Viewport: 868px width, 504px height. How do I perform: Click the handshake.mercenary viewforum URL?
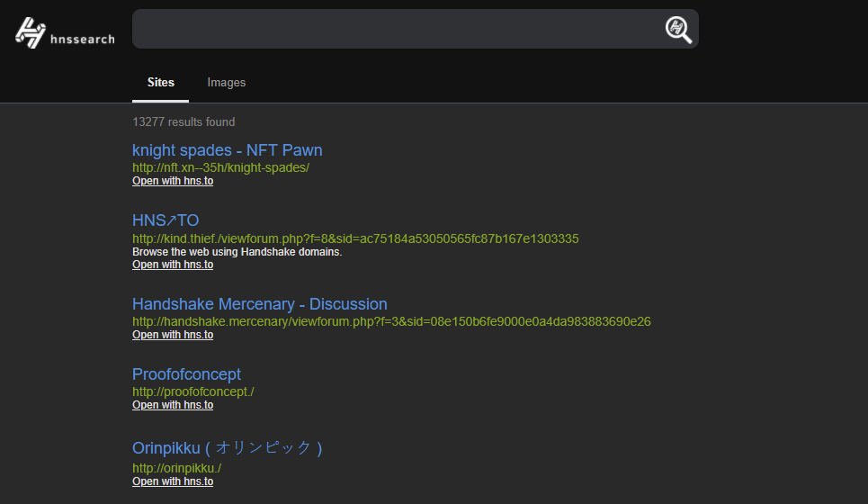point(391,321)
